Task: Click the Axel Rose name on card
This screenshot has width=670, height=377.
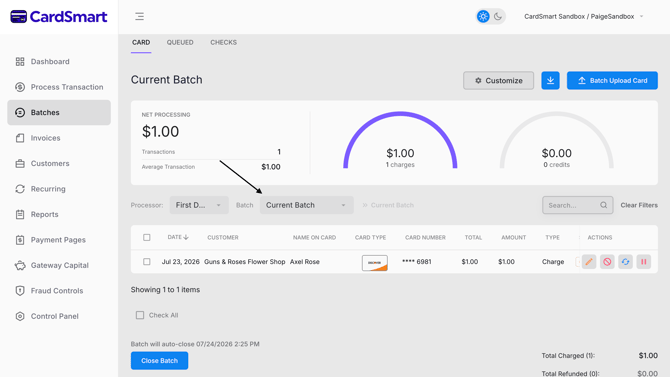Action: click(305, 262)
